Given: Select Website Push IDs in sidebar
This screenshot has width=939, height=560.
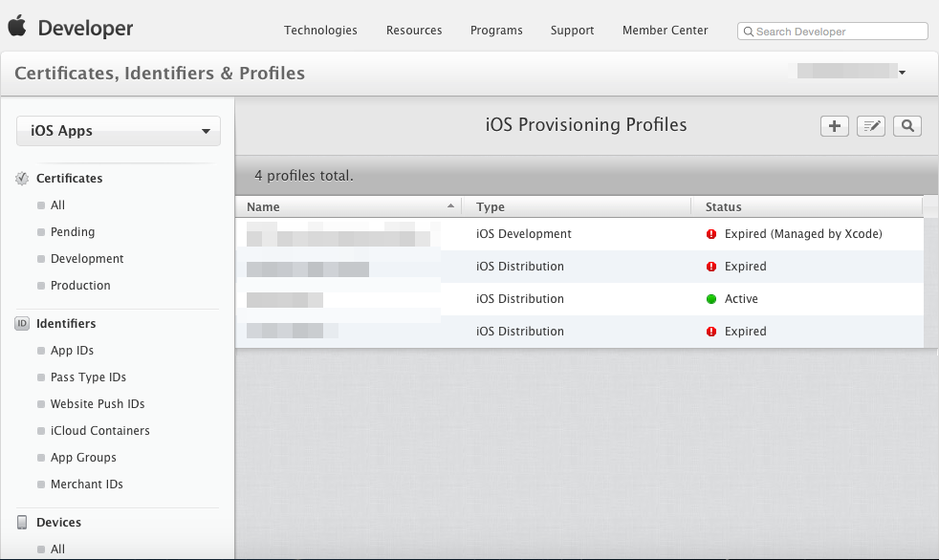Looking at the screenshot, I should (x=98, y=404).
